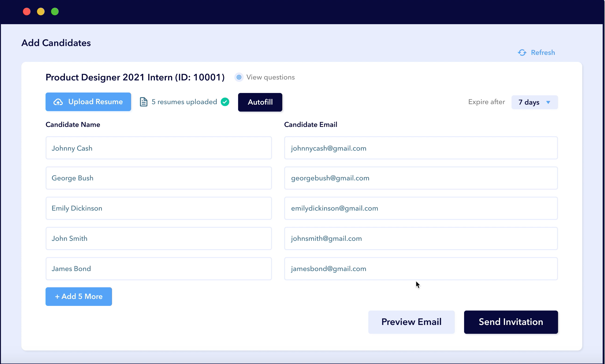Image resolution: width=605 pixels, height=364 pixels.
Task: Open Preview Email
Action: pyautogui.click(x=411, y=322)
